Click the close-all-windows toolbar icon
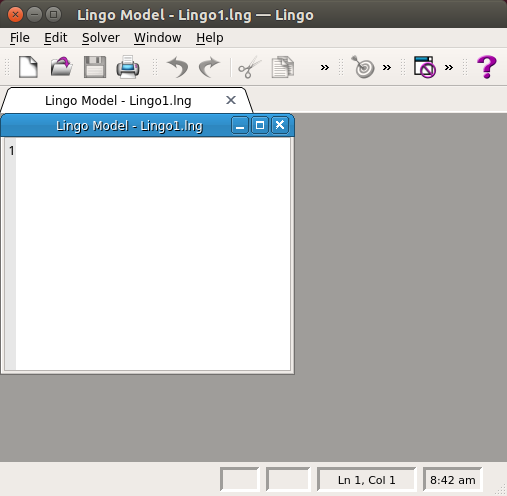This screenshot has width=507, height=496. point(424,67)
